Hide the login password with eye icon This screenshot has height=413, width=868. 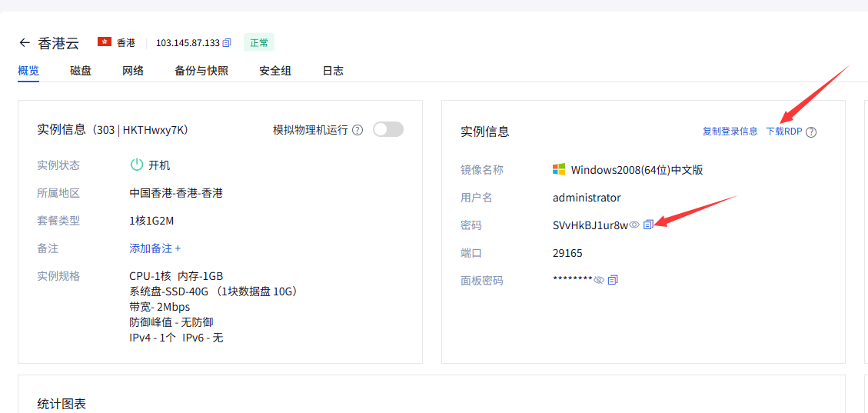pos(634,225)
